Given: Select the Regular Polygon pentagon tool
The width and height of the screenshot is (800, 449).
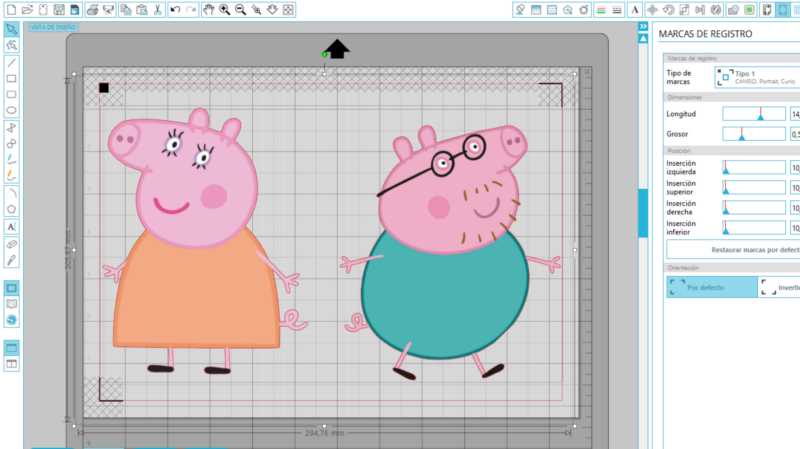Looking at the screenshot, I should (x=11, y=209).
